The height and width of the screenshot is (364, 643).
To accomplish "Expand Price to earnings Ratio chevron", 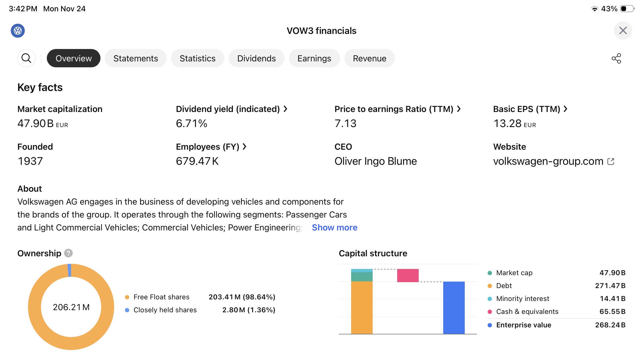I will click(459, 109).
